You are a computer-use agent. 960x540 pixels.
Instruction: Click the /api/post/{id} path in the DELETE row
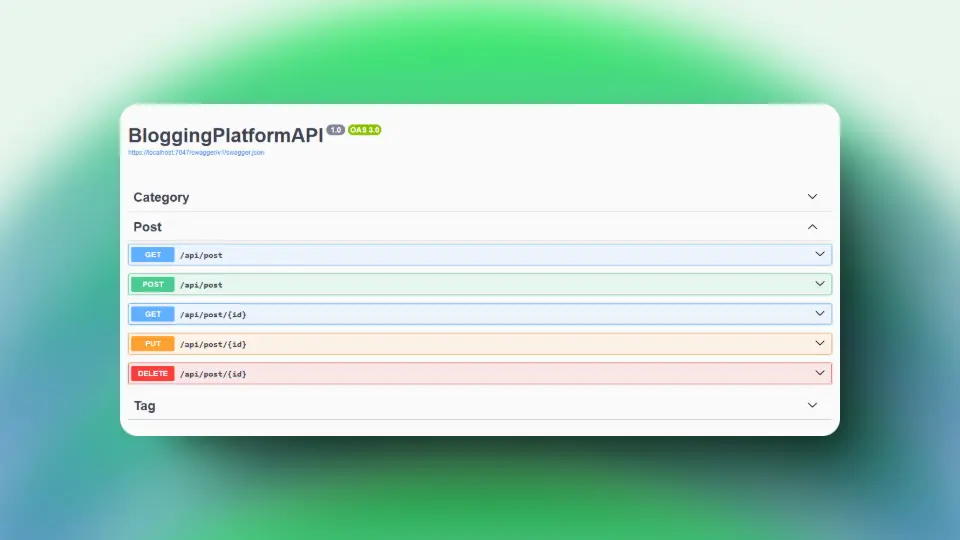[x=213, y=374]
